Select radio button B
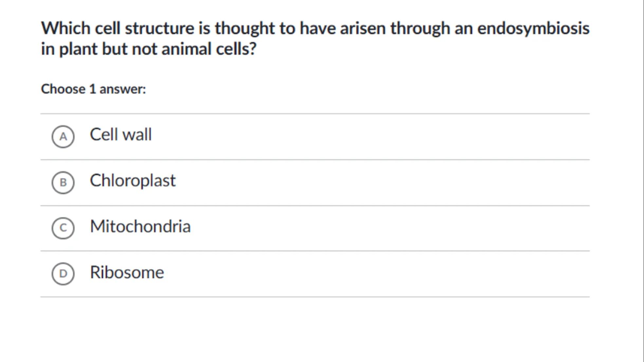The image size is (644, 362). click(x=63, y=182)
